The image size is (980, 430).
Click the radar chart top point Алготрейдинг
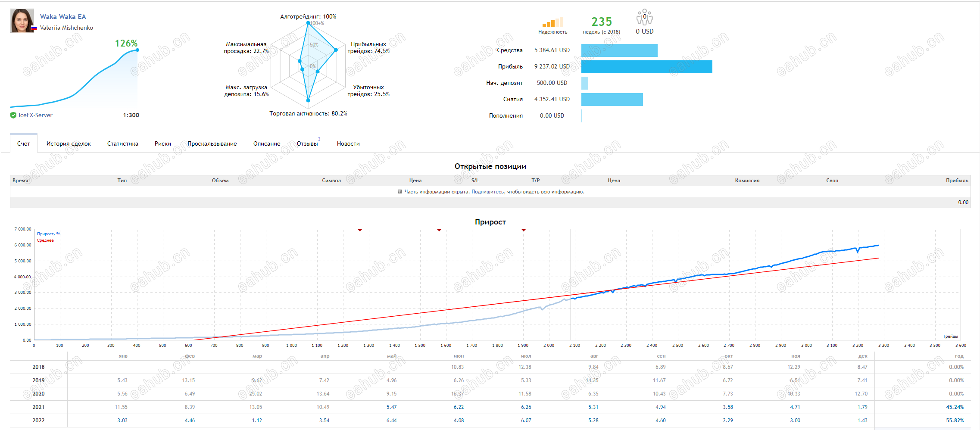[308, 23]
